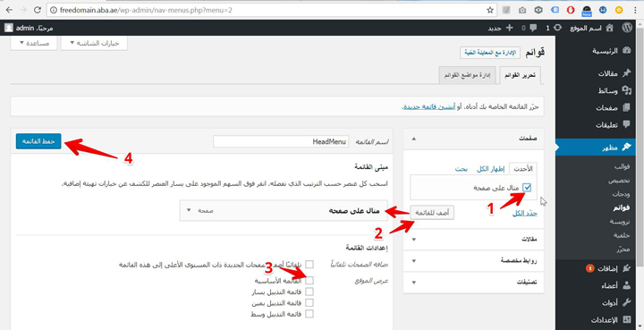Open the تخصيص customize submenu item
This screenshot has height=330, width=644.
(619, 181)
